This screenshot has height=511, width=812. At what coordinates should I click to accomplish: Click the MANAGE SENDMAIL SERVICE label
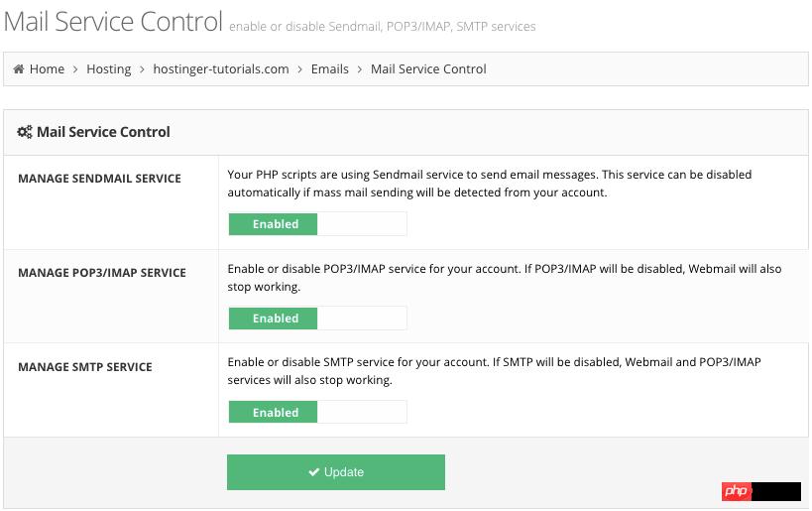point(99,179)
